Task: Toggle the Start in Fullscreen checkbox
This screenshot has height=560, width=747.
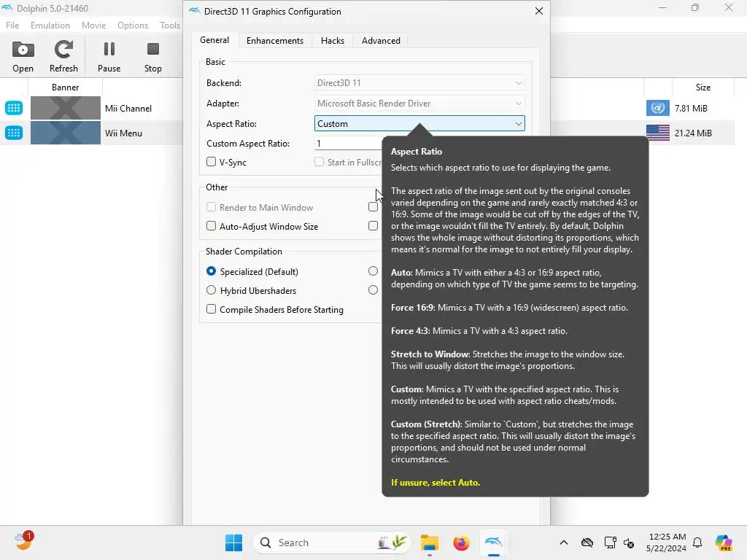Action: [x=320, y=162]
